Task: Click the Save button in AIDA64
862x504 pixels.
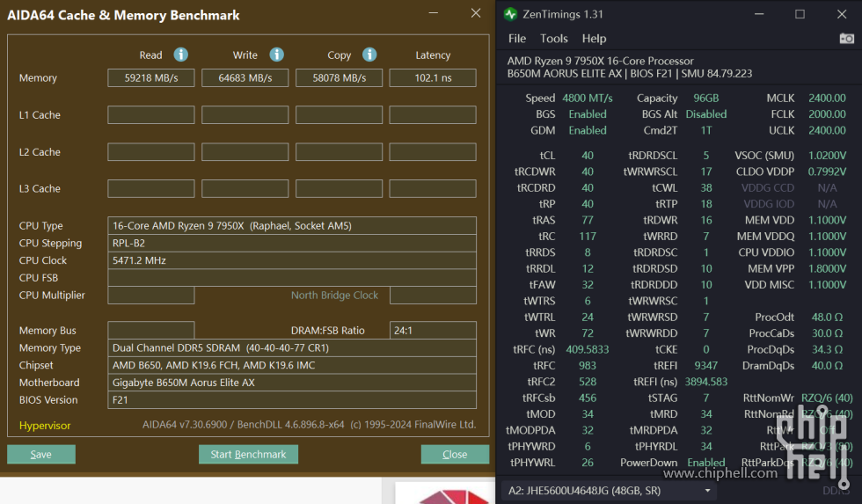Action: (41, 454)
